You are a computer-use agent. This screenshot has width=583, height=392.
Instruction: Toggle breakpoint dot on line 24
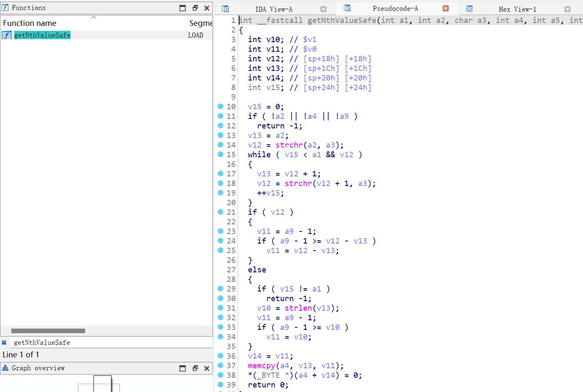tap(221, 241)
